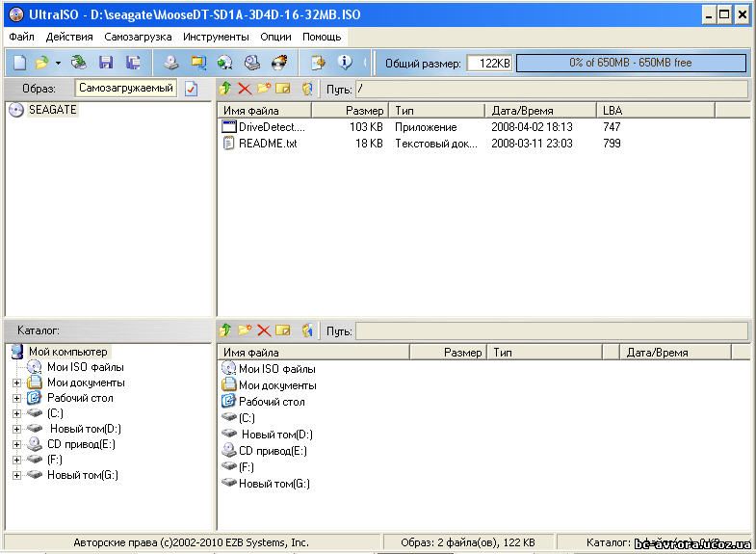The width and height of the screenshot is (756, 554).
Task: Save the ISO image with the floppy icon
Action: click(106, 63)
